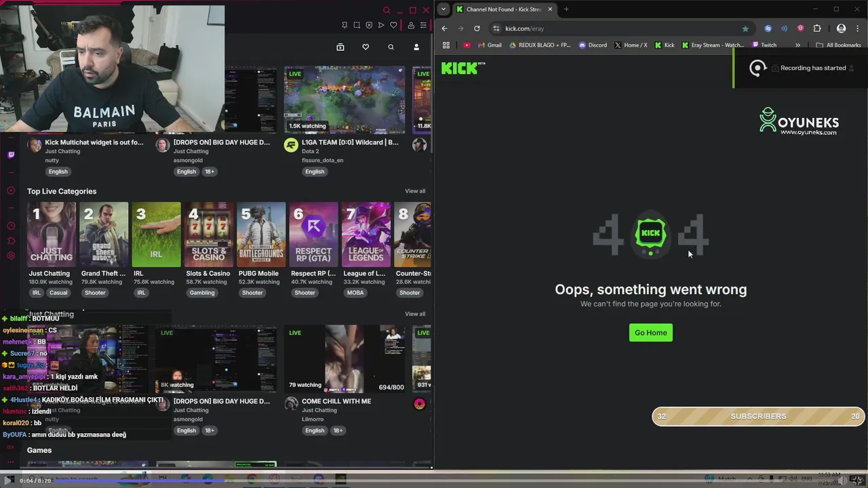
Task: Open Respect RP (GTA) category card
Action: tap(314, 234)
